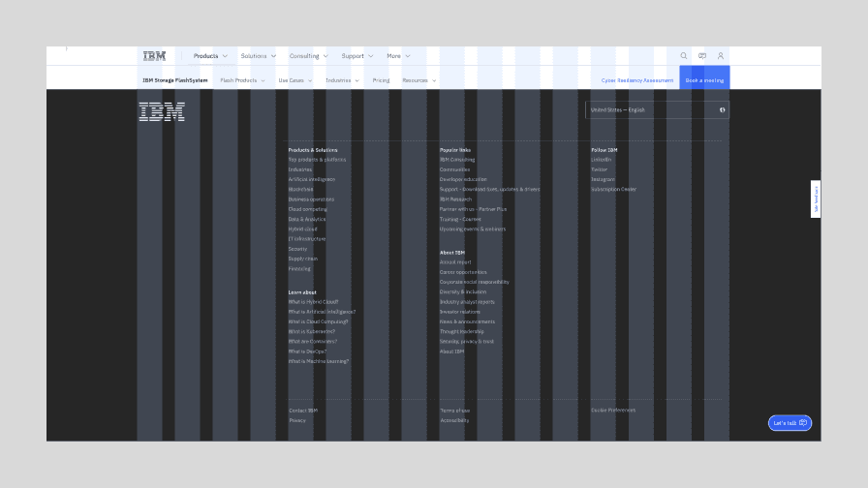Viewport: 868px width, 488px height.
Task: Click the IBM logo in the header
Action: (x=154, y=56)
